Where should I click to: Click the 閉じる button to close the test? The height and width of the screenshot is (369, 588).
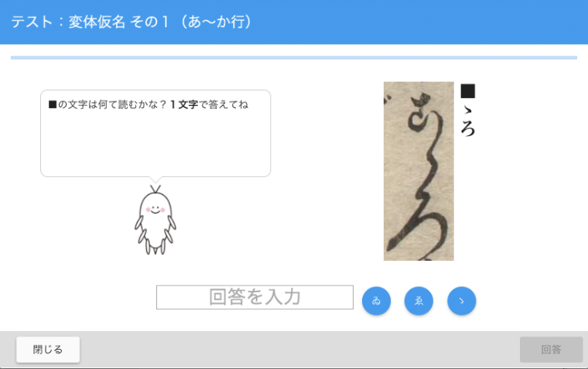48,350
